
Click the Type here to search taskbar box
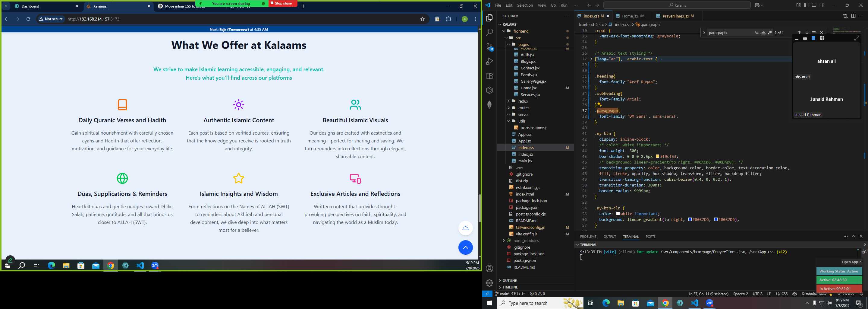pyautogui.click(x=540, y=303)
